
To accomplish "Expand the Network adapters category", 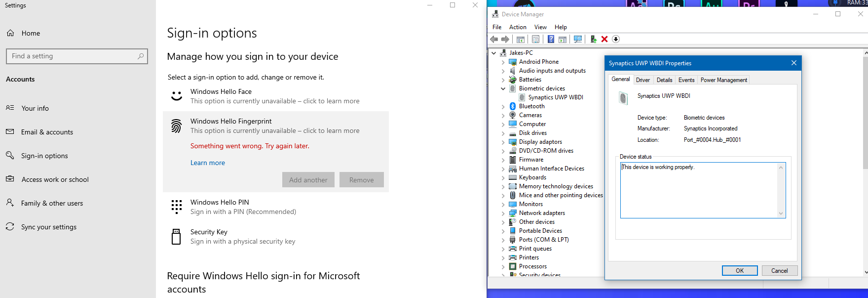I will [x=503, y=213].
